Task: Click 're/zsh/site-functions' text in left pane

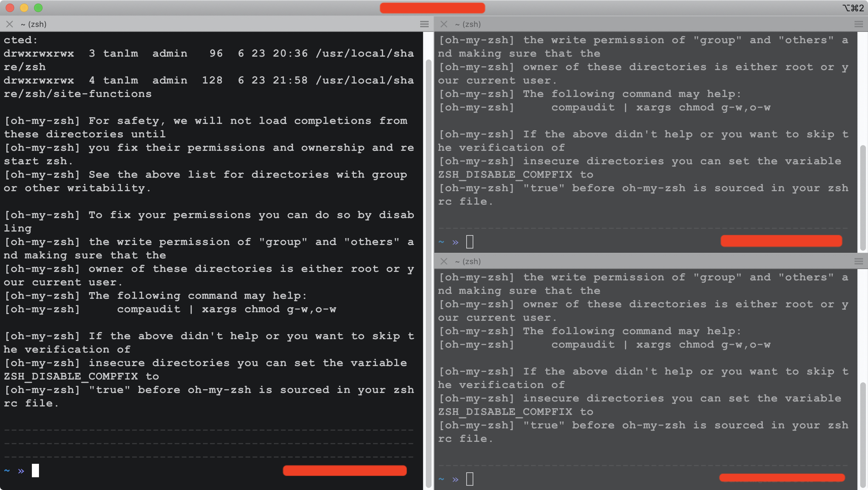Action: [x=78, y=94]
